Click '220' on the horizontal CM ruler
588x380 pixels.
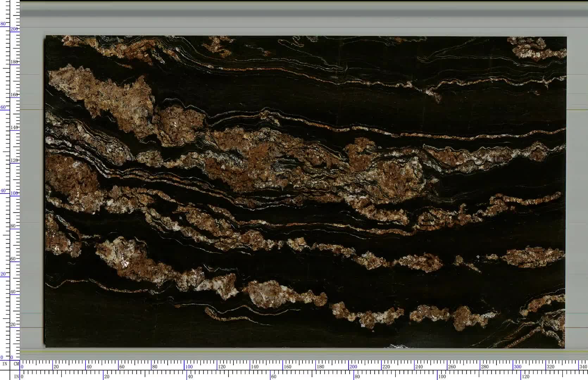point(386,367)
